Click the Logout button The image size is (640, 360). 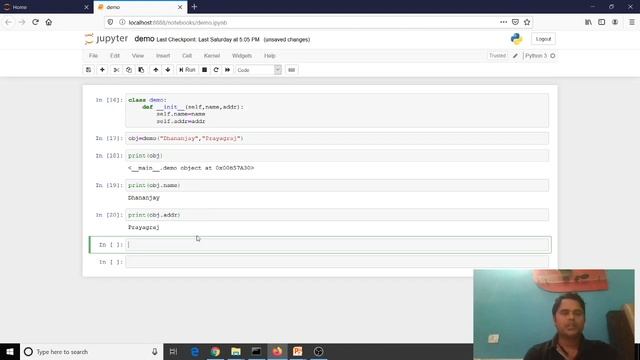(543, 39)
